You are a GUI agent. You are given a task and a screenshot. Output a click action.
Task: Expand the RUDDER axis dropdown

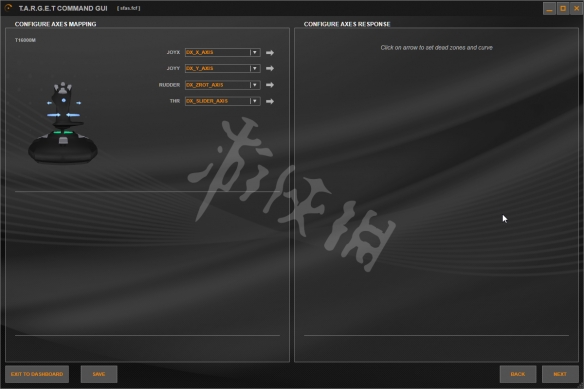pyautogui.click(x=255, y=85)
